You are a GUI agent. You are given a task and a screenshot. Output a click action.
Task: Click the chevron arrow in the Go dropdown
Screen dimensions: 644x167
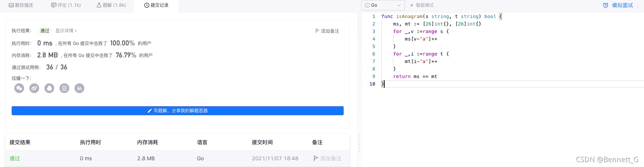(399, 5)
